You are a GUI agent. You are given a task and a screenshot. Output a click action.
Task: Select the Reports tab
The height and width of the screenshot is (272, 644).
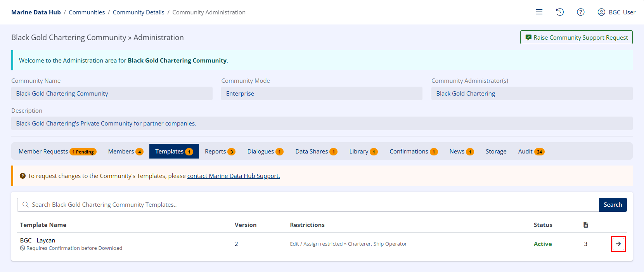pyautogui.click(x=220, y=152)
